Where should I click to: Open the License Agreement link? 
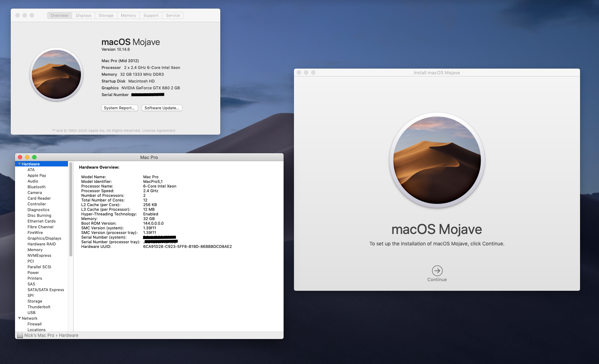(x=159, y=131)
